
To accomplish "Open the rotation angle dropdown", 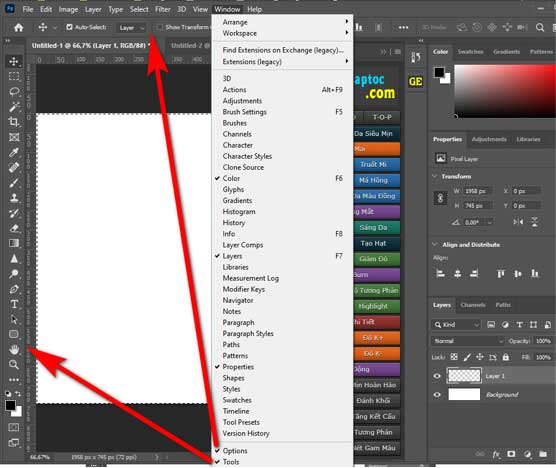I will coord(490,223).
